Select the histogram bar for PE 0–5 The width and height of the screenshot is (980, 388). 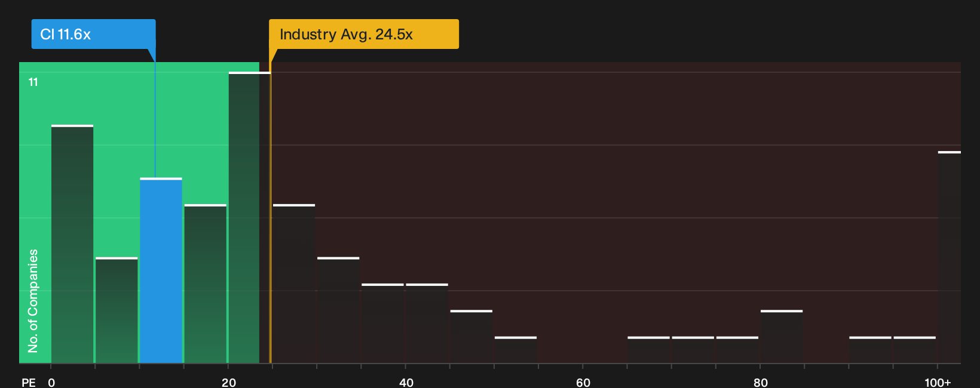pyautogui.click(x=72, y=244)
